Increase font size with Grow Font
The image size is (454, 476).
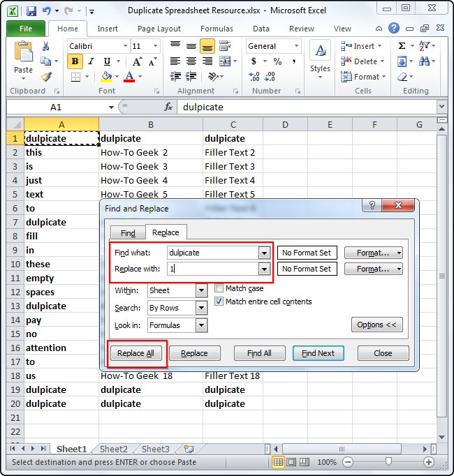[137, 61]
